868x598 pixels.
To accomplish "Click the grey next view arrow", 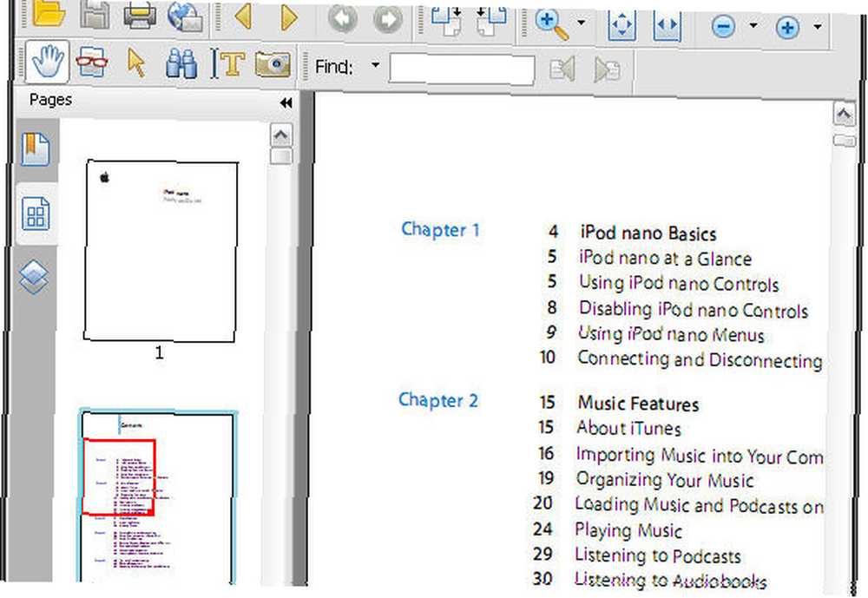I will (x=387, y=21).
